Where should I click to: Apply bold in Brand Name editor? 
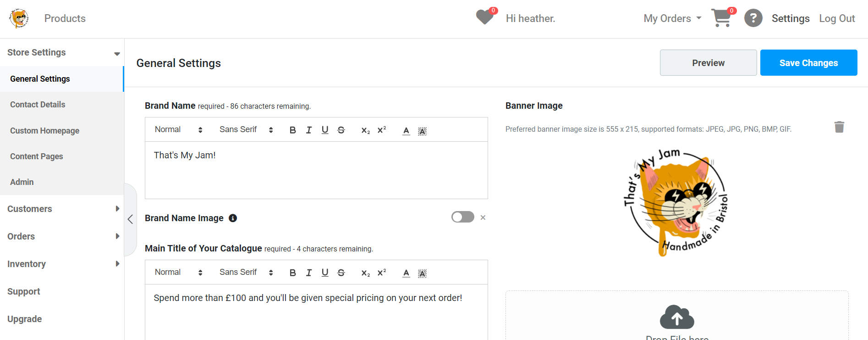292,130
